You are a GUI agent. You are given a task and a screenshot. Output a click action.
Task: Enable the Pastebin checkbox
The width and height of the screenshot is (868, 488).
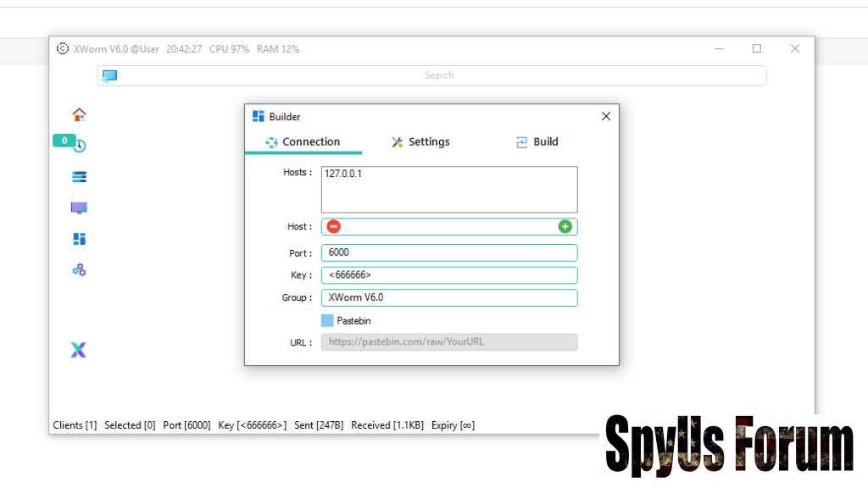pos(327,320)
